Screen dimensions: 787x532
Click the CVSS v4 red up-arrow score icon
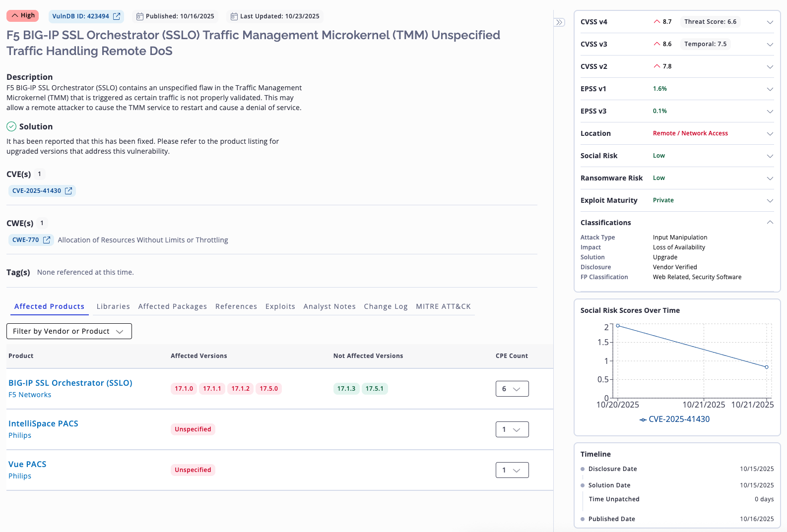click(657, 22)
